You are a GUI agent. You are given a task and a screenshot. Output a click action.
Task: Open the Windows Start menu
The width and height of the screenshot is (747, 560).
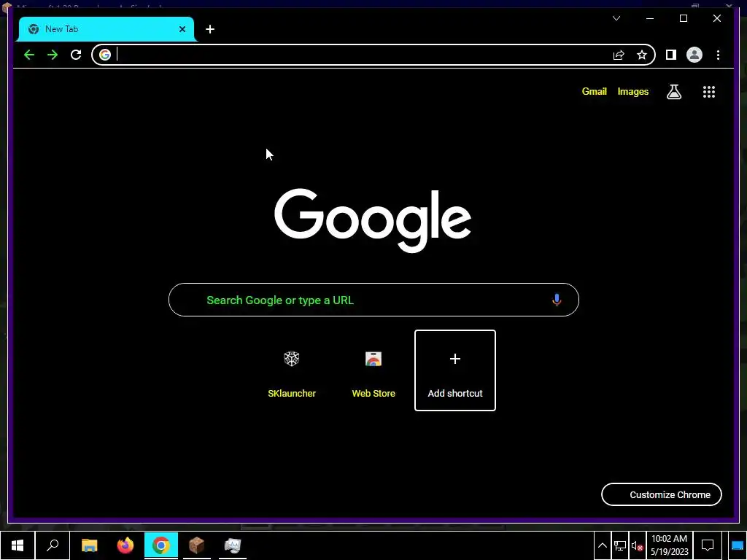(x=18, y=545)
